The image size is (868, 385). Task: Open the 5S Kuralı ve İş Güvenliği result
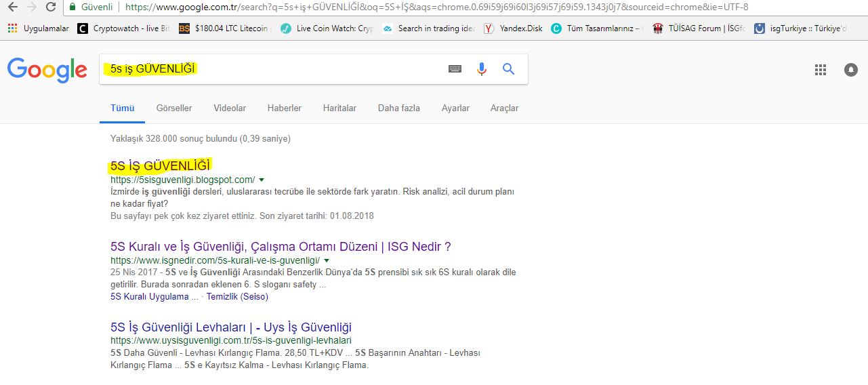pos(281,247)
